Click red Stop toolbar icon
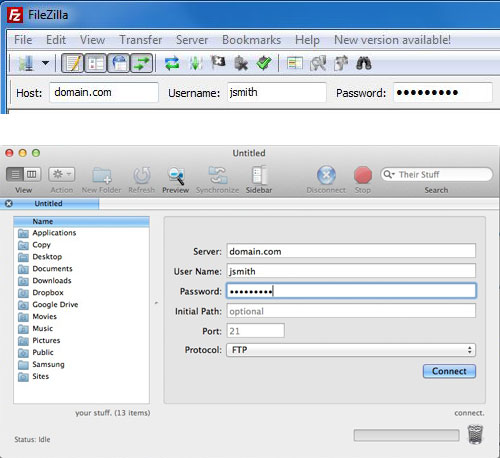Image resolution: width=500 pixels, height=458 pixels. click(x=363, y=175)
